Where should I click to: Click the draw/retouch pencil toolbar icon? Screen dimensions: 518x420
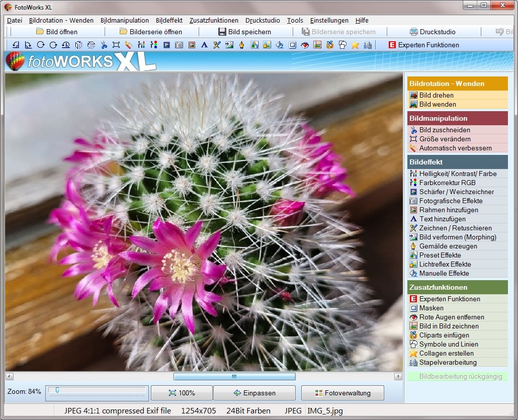[x=217, y=45]
